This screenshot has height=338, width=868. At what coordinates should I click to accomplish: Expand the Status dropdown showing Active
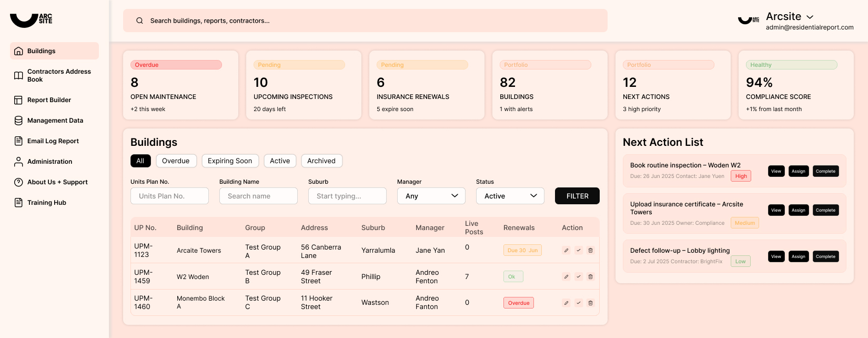point(510,196)
